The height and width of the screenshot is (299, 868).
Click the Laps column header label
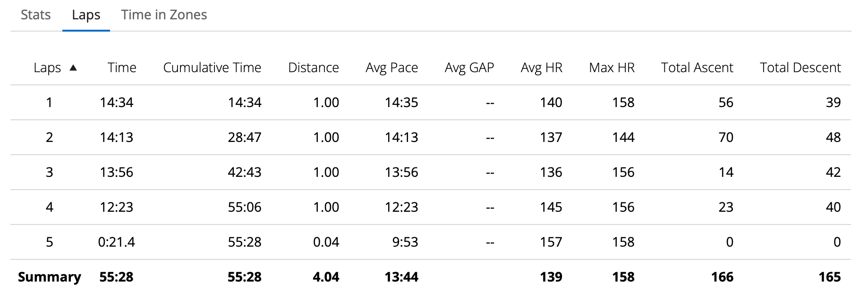point(47,68)
